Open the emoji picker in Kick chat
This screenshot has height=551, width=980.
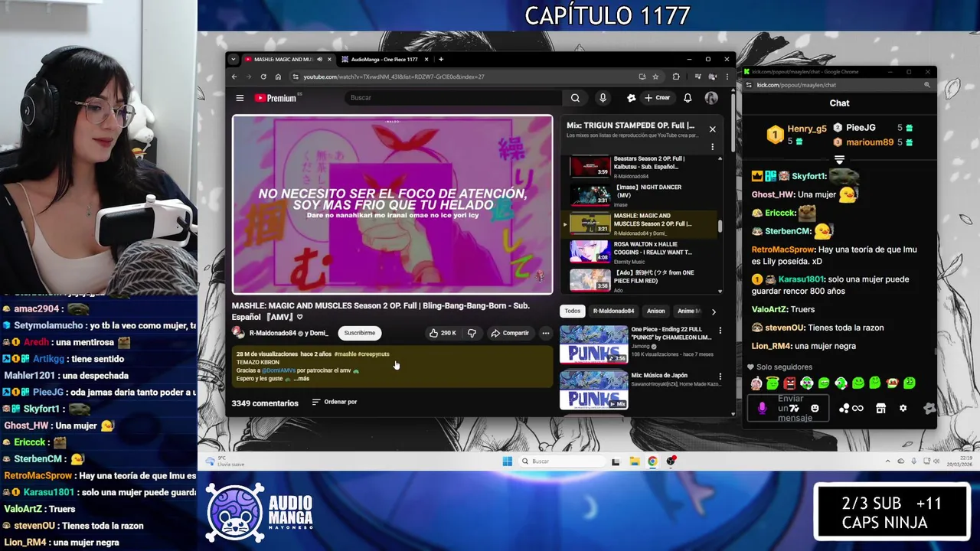(815, 409)
